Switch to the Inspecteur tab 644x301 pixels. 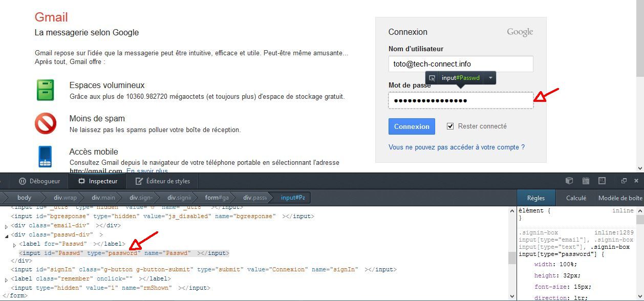(x=98, y=181)
